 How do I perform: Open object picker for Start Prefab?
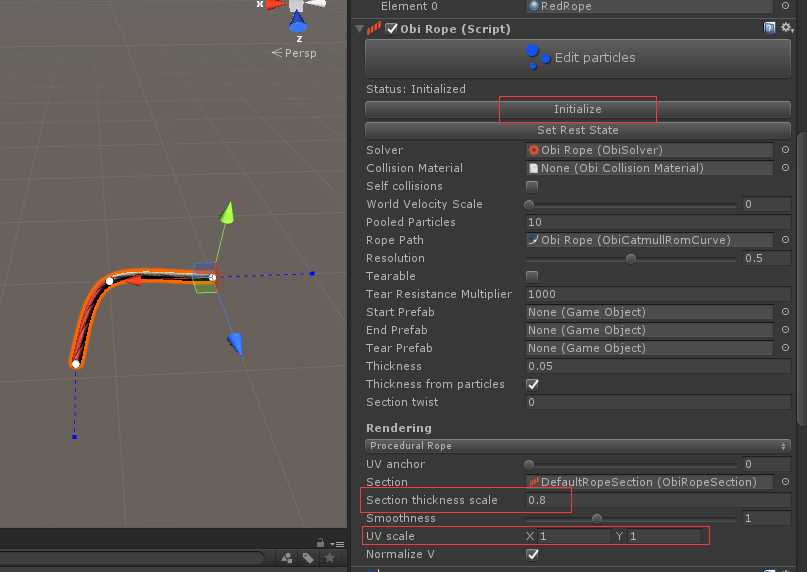point(785,311)
